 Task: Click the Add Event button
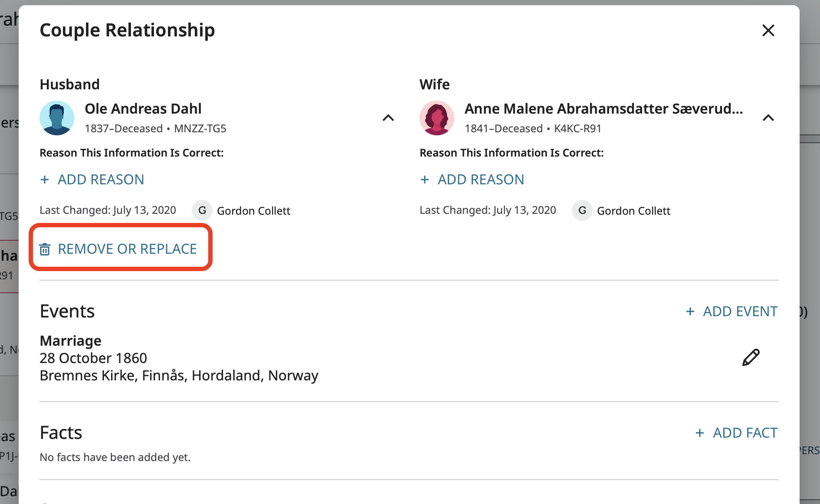click(x=740, y=311)
